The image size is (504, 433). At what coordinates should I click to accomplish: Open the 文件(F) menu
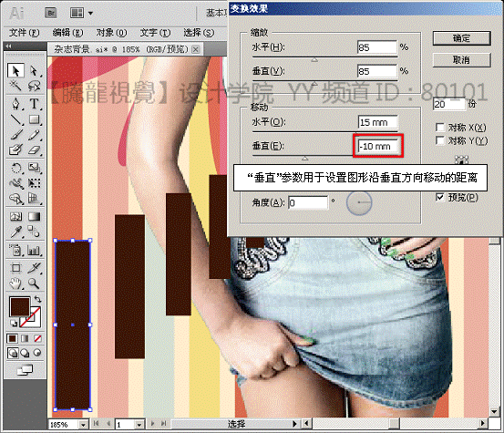24,33
